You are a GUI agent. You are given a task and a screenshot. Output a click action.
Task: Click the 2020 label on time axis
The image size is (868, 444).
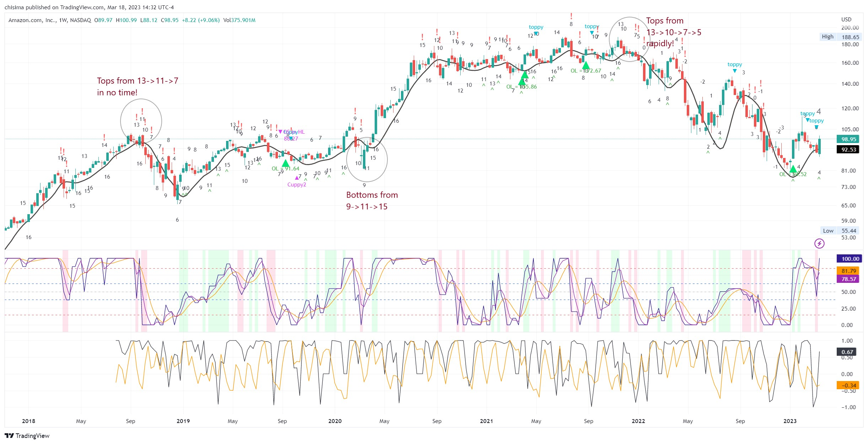click(334, 421)
